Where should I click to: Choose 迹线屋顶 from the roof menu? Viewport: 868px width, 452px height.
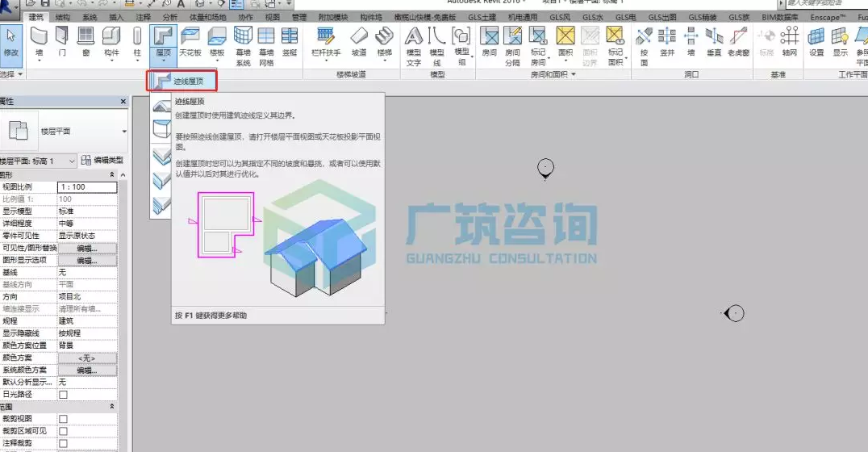pos(182,81)
